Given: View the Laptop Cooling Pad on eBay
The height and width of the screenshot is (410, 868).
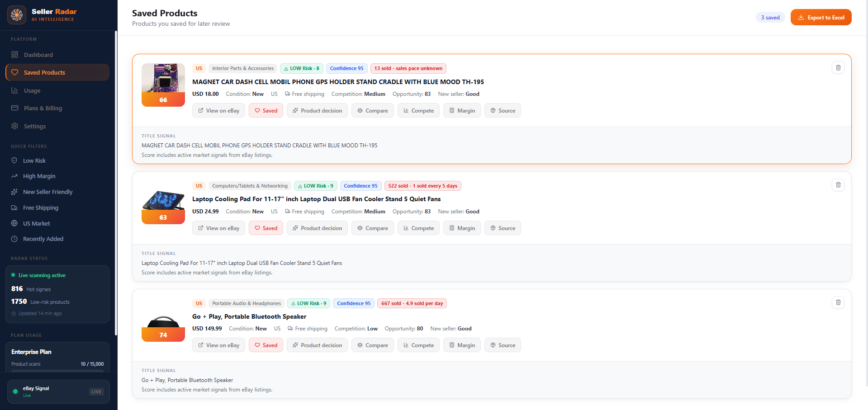Looking at the screenshot, I should (x=218, y=228).
